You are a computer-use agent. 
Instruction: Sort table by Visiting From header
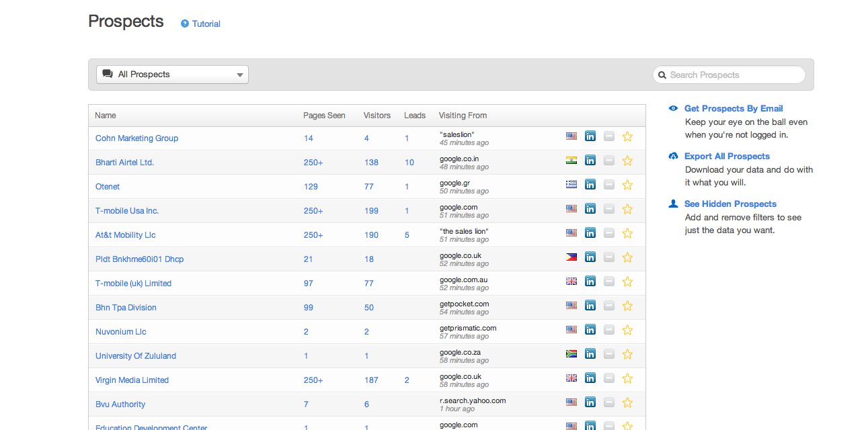[x=463, y=116]
